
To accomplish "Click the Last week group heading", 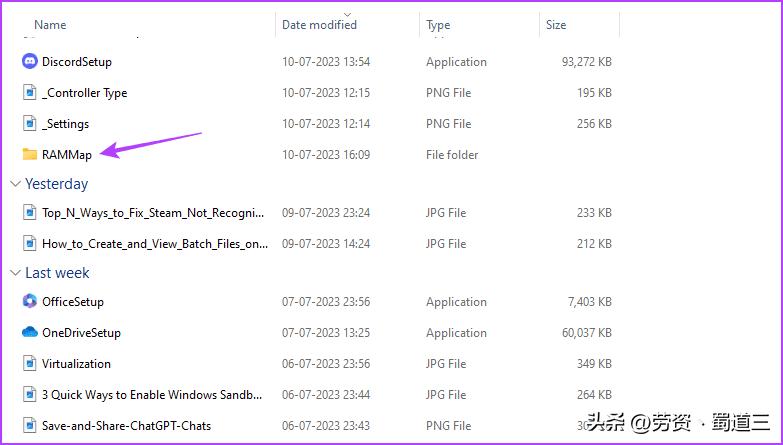I will pos(57,273).
